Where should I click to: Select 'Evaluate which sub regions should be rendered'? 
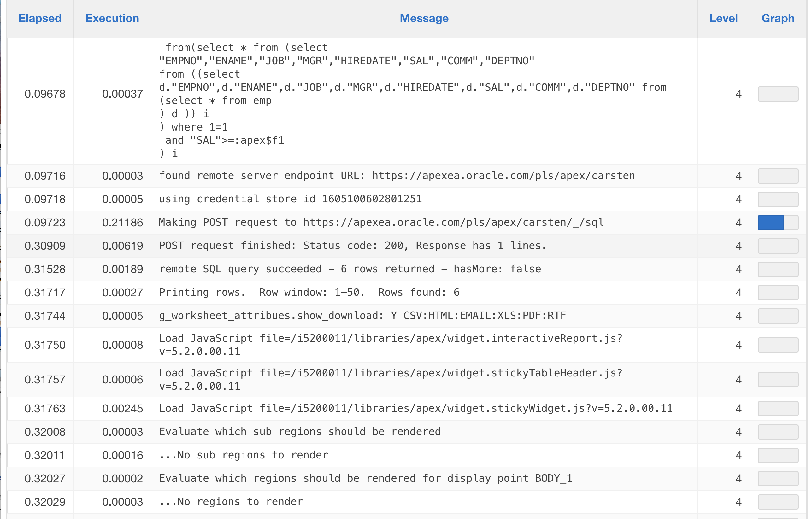click(x=300, y=432)
